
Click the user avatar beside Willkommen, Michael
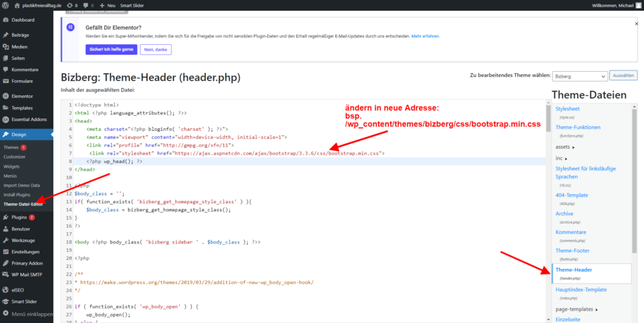pyautogui.click(x=638, y=5)
